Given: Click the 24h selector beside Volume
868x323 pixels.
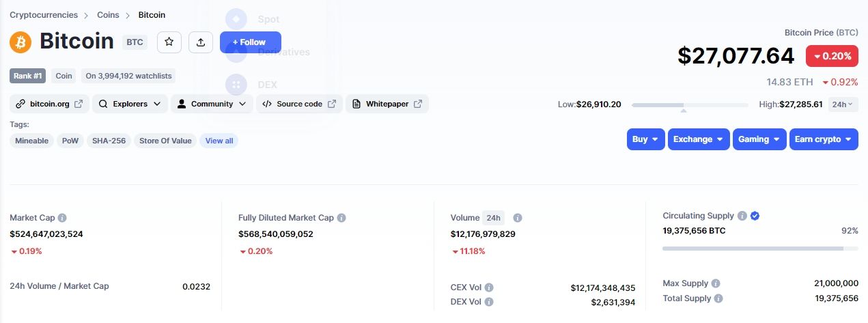Looking at the screenshot, I should point(493,218).
